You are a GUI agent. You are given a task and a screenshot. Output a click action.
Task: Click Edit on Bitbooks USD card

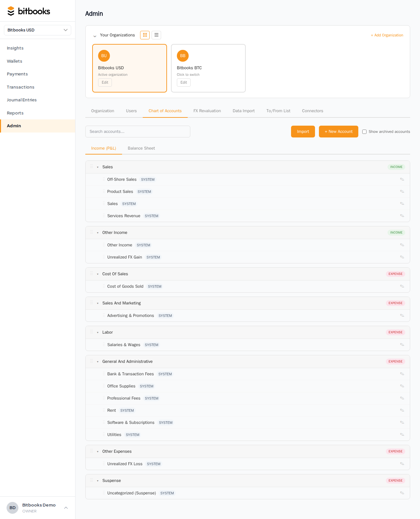[x=105, y=82]
